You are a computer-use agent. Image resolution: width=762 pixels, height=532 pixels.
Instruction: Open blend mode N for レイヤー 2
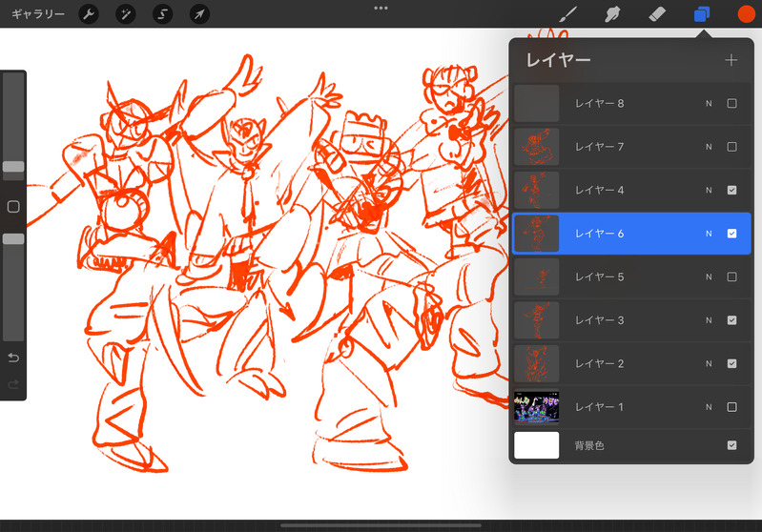(709, 363)
